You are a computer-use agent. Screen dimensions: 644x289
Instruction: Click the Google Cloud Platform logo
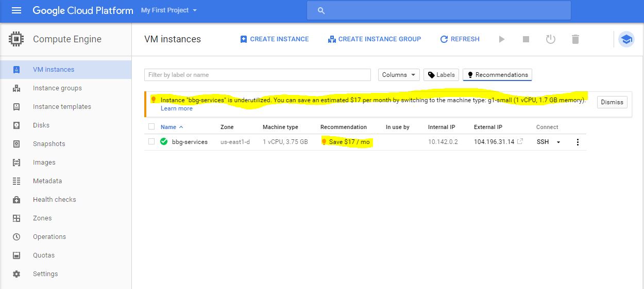click(82, 10)
